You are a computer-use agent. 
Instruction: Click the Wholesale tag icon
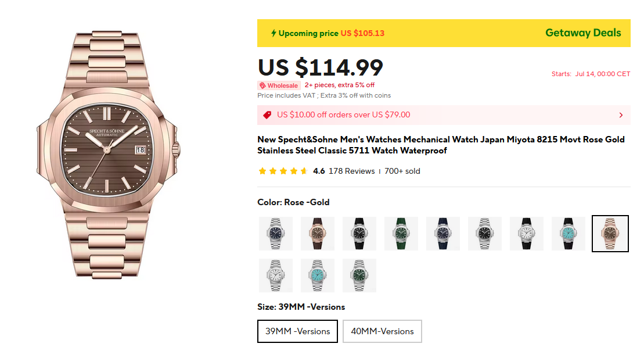click(x=262, y=85)
